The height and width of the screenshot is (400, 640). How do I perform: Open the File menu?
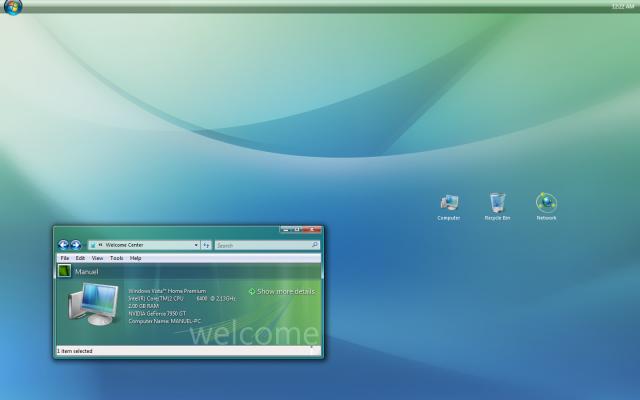[64, 258]
